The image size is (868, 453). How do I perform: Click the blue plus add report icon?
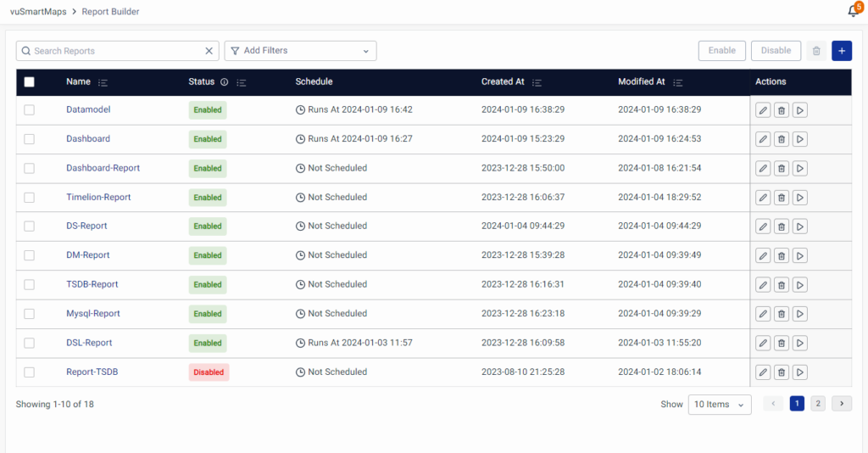pyautogui.click(x=841, y=51)
